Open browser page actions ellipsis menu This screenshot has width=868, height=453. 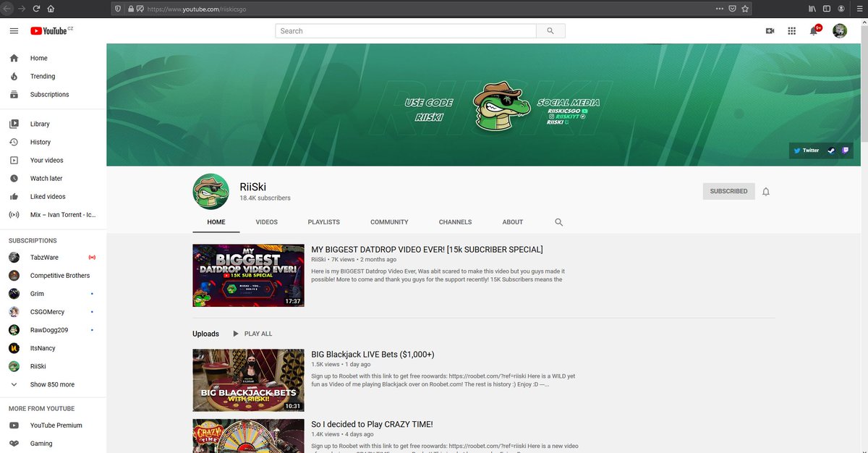click(x=719, y=9)
